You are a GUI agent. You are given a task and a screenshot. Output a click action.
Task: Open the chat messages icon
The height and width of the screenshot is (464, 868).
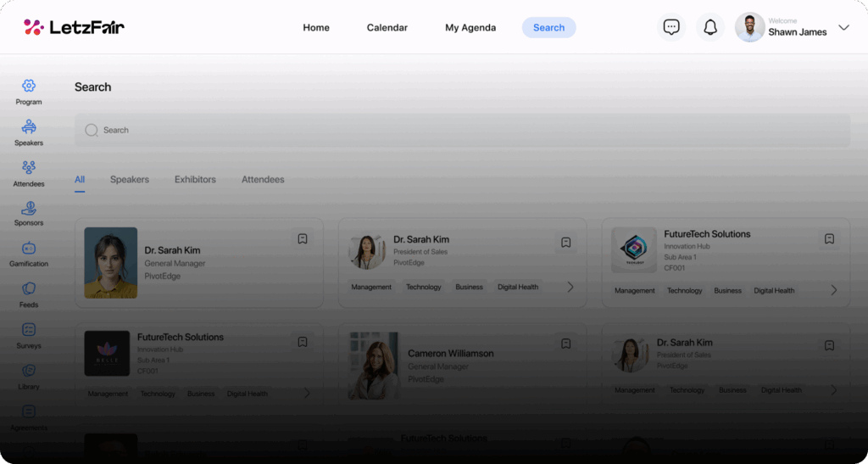671,27
